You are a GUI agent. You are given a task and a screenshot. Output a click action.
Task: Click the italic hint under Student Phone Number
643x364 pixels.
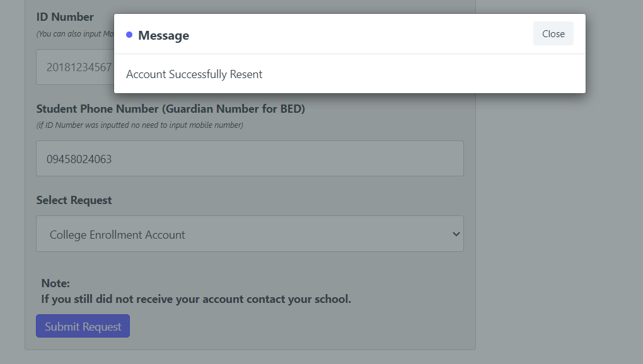click(x=139, y=125)
